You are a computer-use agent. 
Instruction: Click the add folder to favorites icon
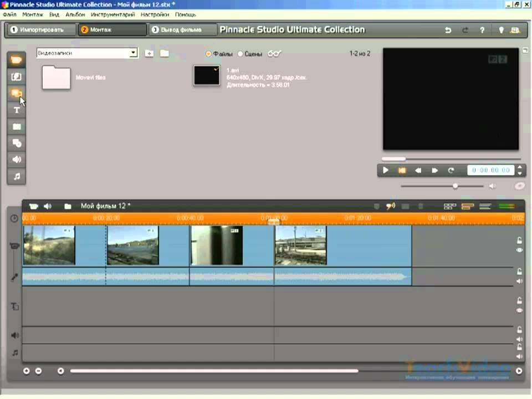click(149, 53)
